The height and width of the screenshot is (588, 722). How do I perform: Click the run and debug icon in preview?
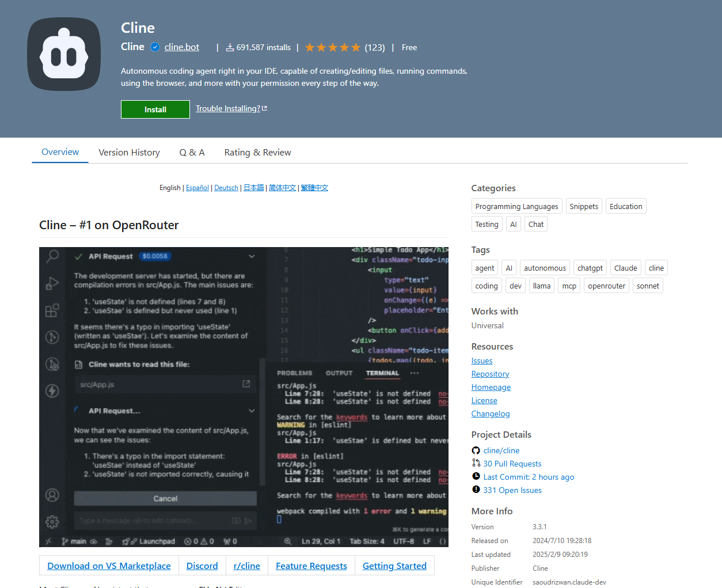pos(52,283)
